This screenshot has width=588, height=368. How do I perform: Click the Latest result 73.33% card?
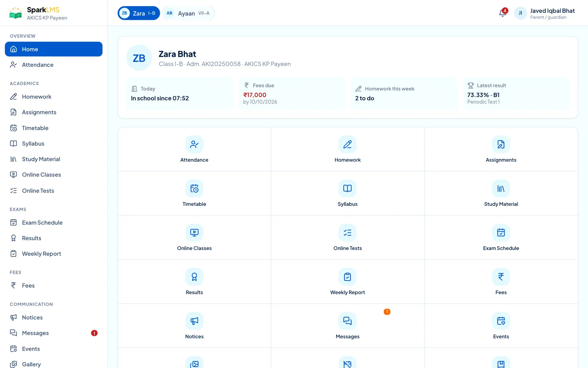point(516,94)
